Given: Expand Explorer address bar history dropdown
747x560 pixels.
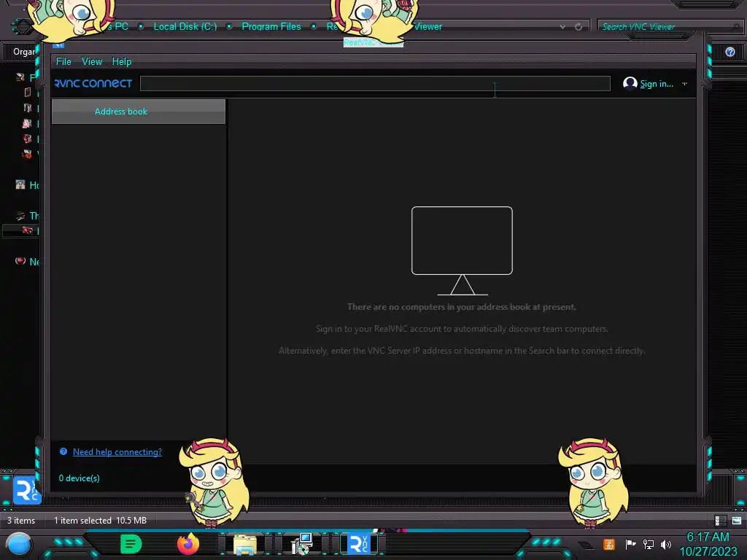Looking at the screenshot, I should 562,27.
